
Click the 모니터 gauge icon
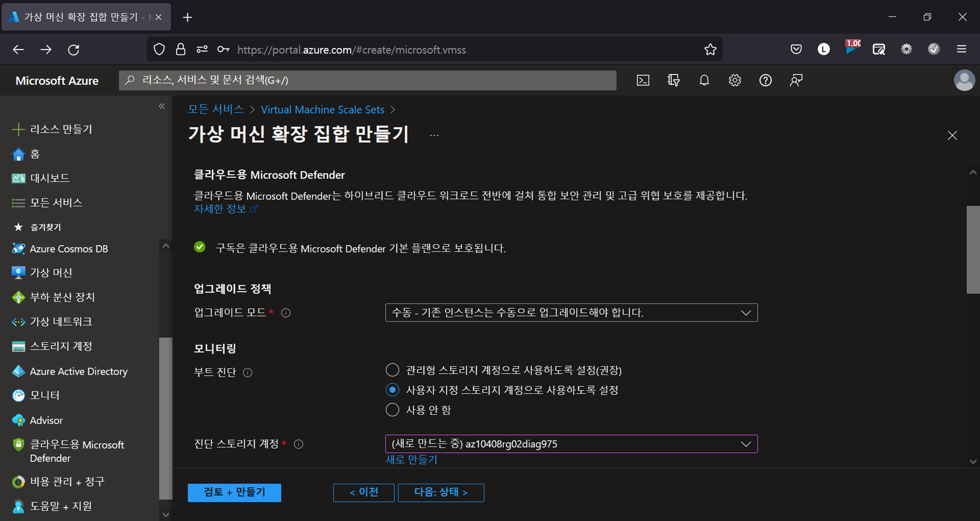tap(18, 396)
